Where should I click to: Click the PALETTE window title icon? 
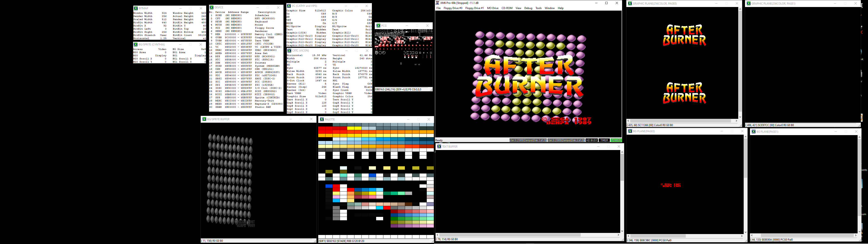coord(322,119)
